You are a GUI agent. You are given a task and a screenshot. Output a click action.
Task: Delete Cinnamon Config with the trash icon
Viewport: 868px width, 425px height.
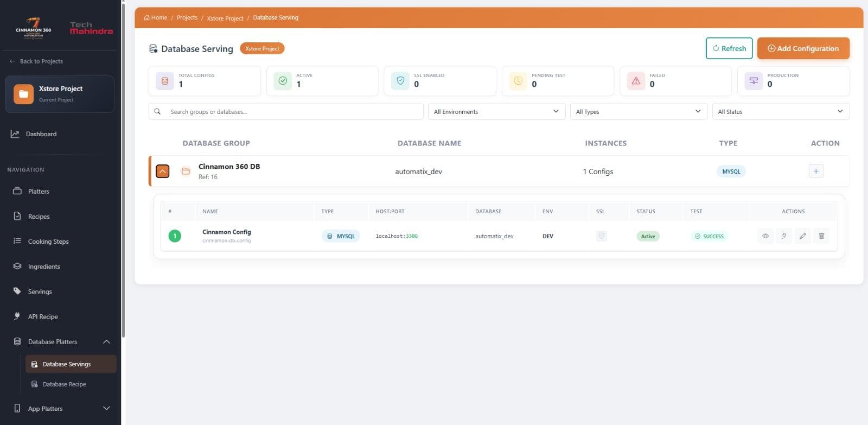(821, 236)
